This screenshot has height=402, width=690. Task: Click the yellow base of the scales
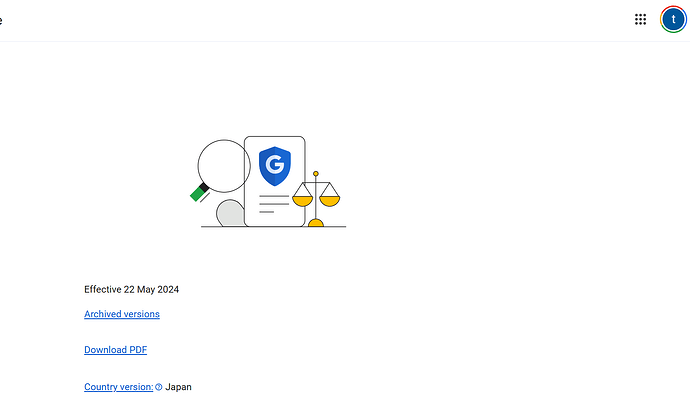pos(316,223)
